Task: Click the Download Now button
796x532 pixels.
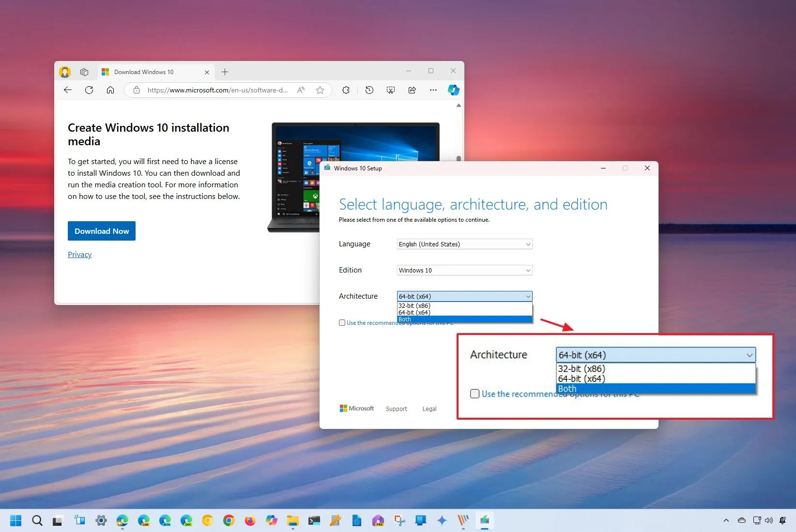Action: point(101,231)
